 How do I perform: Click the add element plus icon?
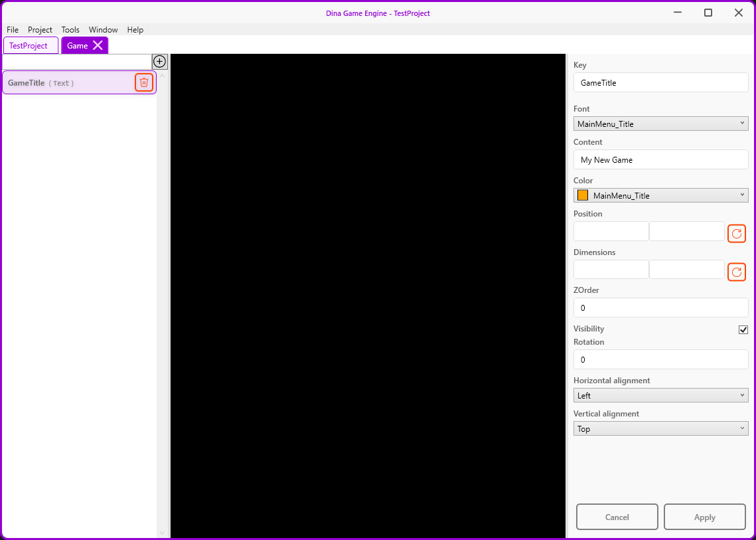(159, 62)
